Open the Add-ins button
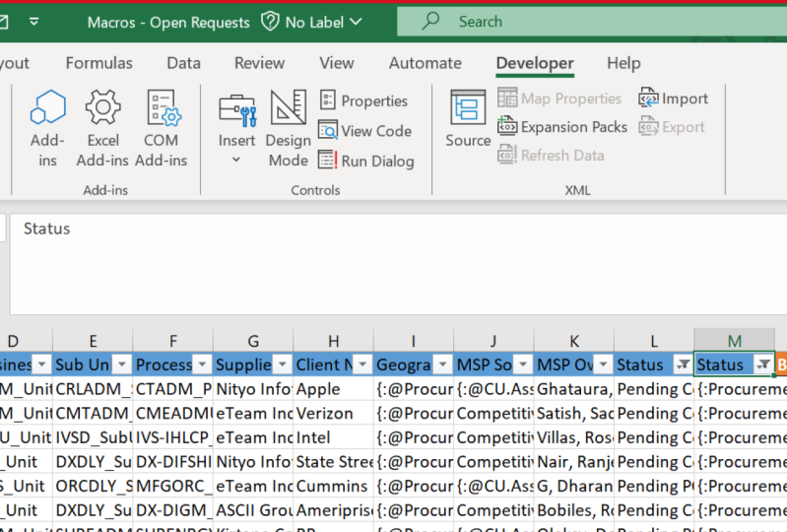 coord(47,128)
